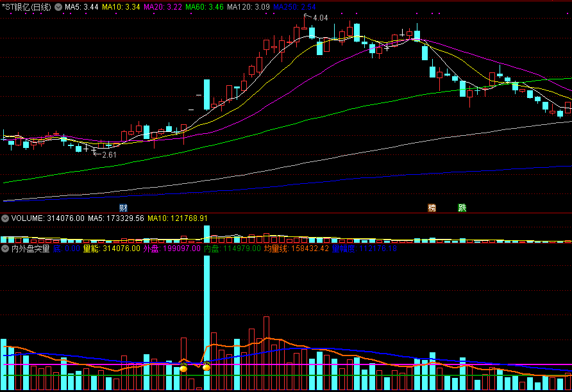
Task: Click the MA60: 3.46 indicator label
Action: coord(205,7)
